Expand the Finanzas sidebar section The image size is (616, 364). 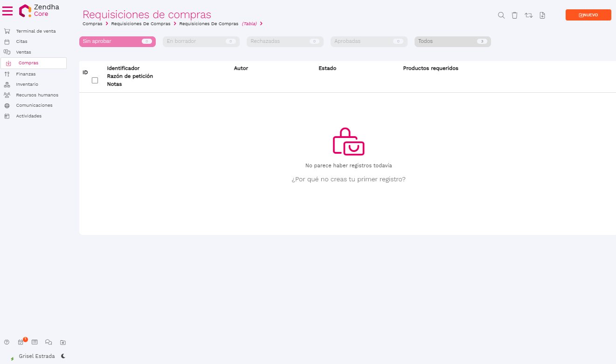[x=26, y=74]
